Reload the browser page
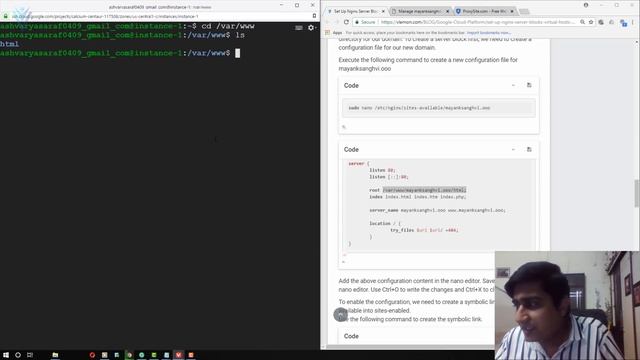Viewport: 640px width, 360px height. tap(346, 22)
